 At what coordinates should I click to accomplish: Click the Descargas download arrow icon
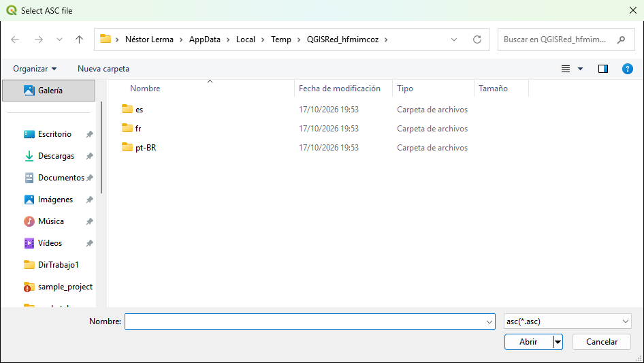tap(29, 156)
